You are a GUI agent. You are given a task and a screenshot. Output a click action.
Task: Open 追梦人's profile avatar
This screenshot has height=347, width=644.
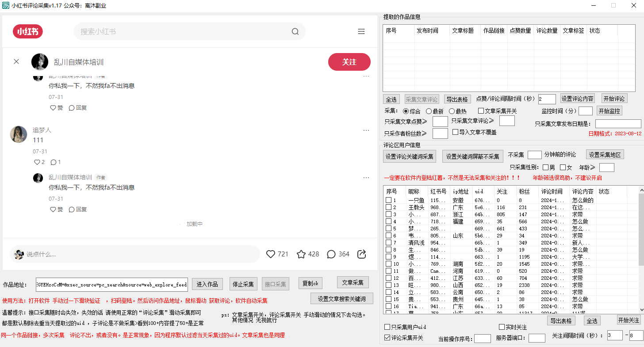[x=19, y=134]
